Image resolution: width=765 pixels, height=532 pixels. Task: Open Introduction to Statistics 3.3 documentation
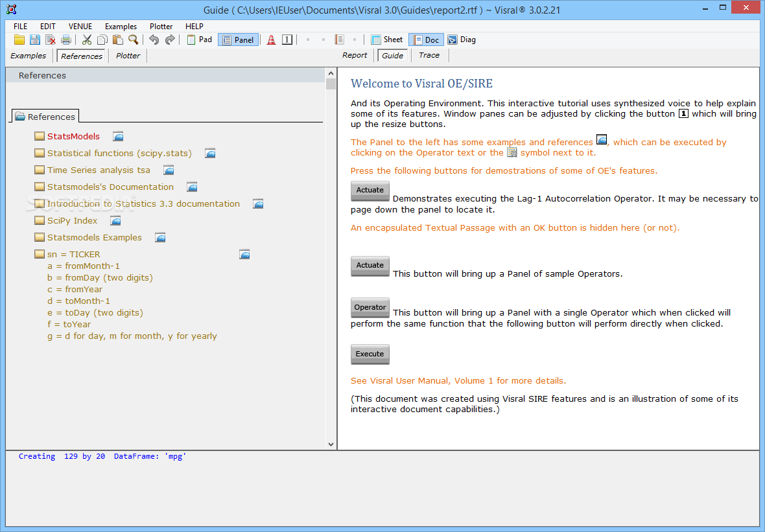(x=143, y=204)
